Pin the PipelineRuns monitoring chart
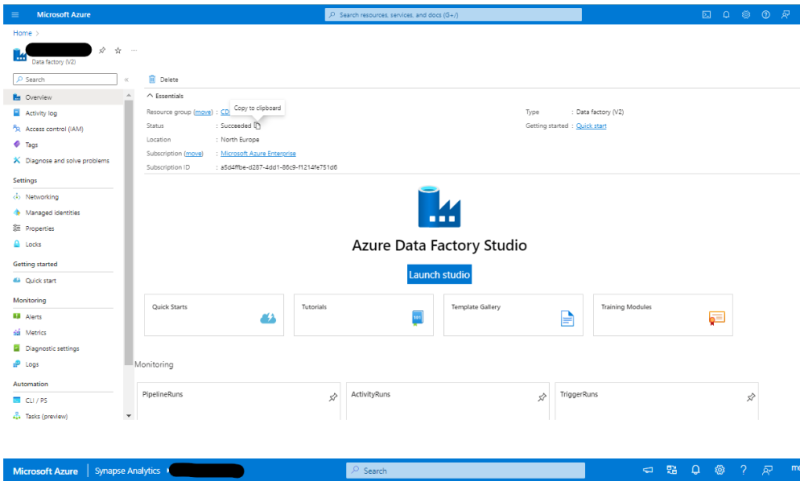The width and height of the screenshot is (800, 481). 333,397
